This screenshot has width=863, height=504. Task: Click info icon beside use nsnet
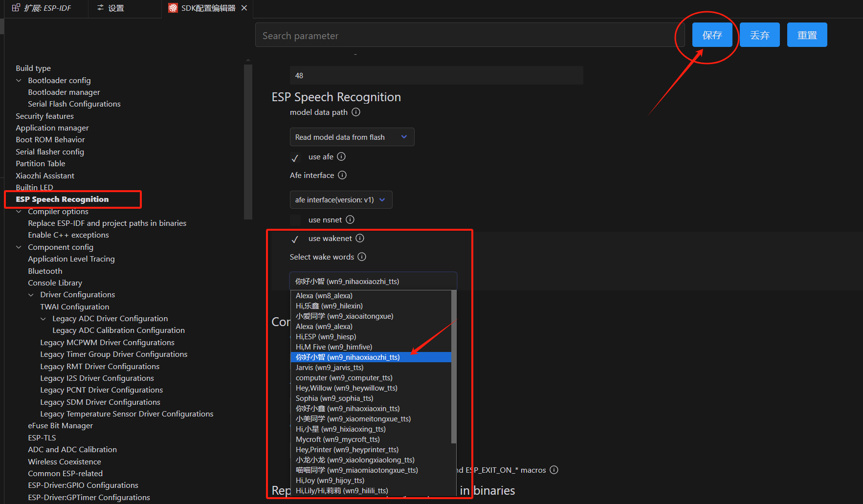350,220
